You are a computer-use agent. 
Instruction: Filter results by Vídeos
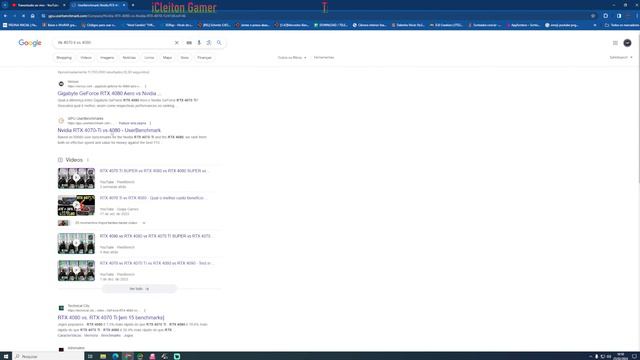(86, 58)
